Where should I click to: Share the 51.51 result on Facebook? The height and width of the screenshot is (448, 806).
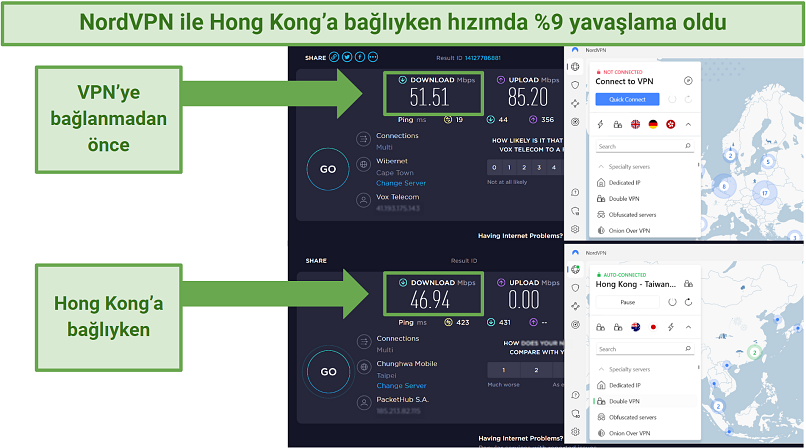(x=360, y=57)
